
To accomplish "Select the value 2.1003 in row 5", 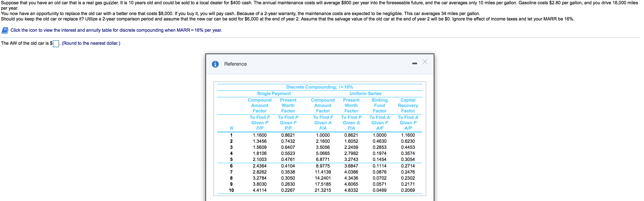I will click(260, 159).
